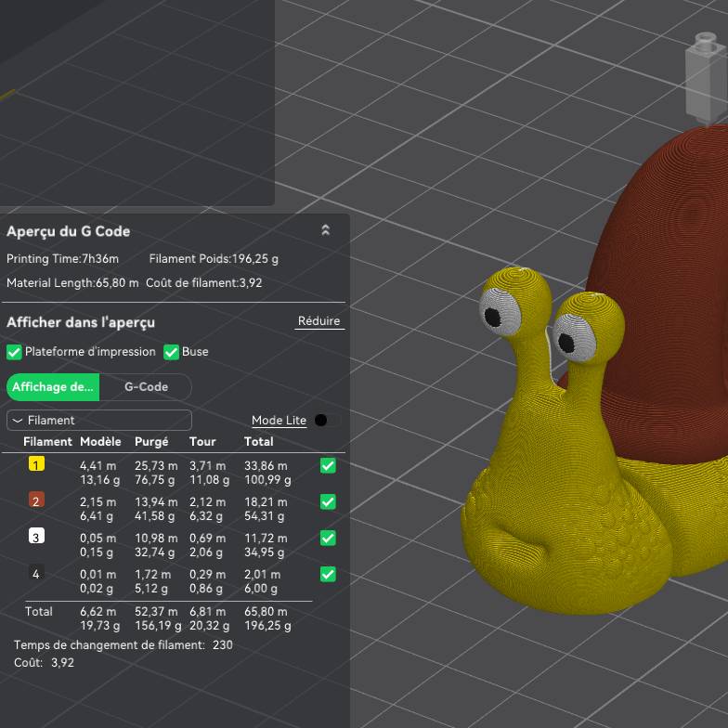The height and width of the screenshot is (728, 728).
Task: Select the G-Code tab
Action: [x=146, y=387]
